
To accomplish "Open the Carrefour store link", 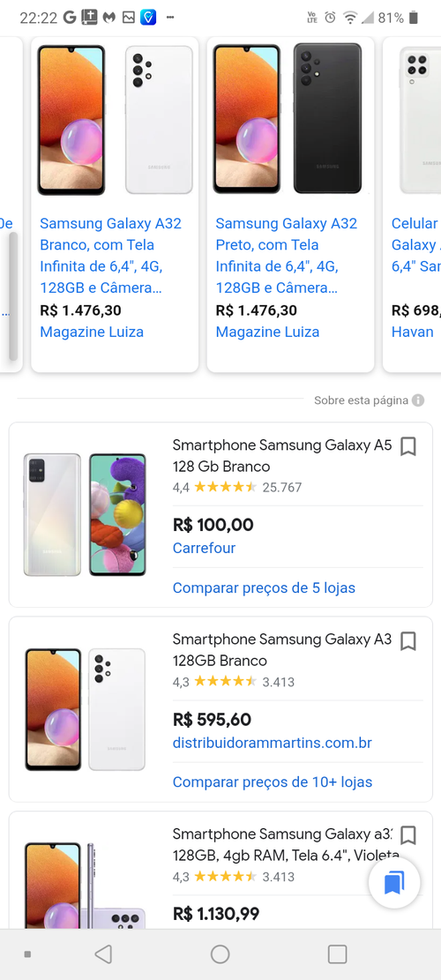I will [204, 548].
